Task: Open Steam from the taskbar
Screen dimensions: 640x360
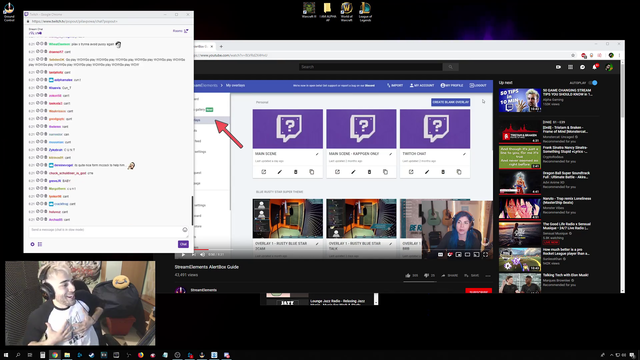Action: click(91, 355)
